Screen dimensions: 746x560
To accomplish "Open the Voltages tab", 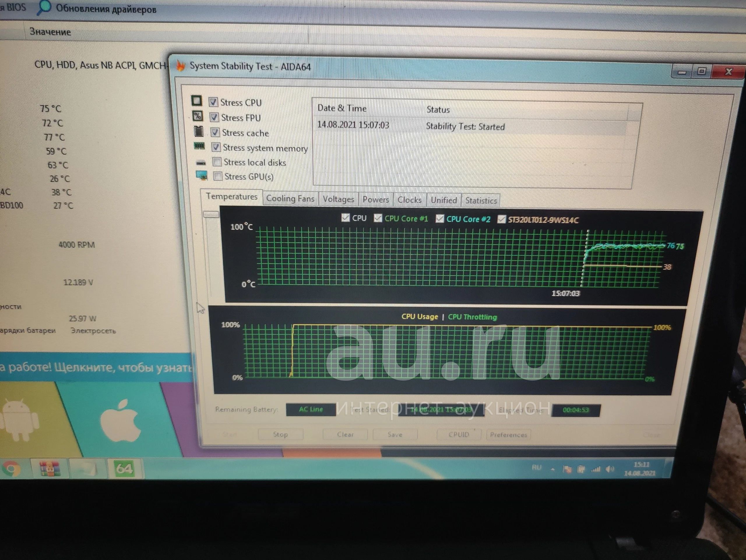I will point(338,199).
